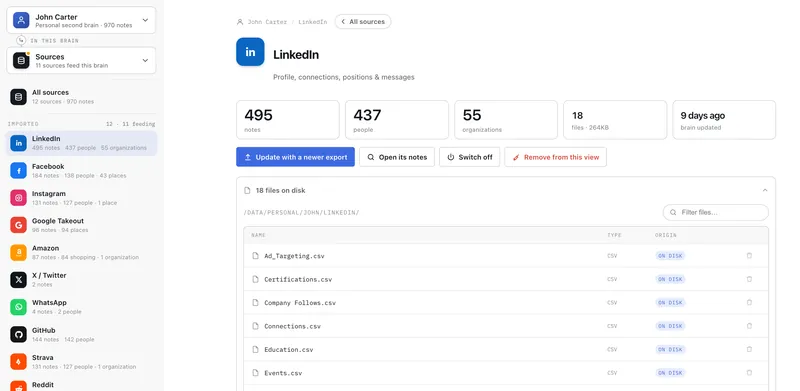This screenshot has height=391, width=800.
Task: Click the GitHub source icon
Action: tap(18, 334)
